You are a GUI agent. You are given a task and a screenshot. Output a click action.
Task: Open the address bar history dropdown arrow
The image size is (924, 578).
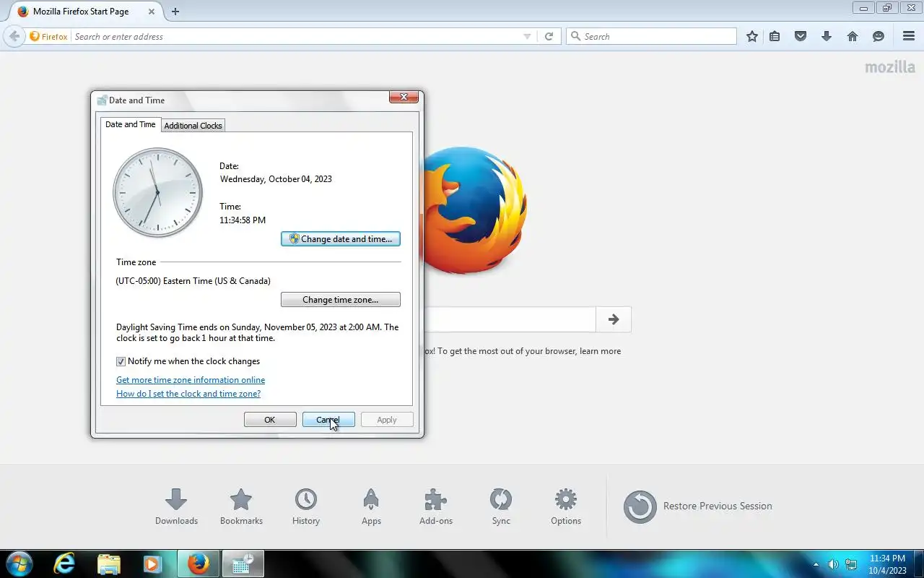[x=527, y=36]
